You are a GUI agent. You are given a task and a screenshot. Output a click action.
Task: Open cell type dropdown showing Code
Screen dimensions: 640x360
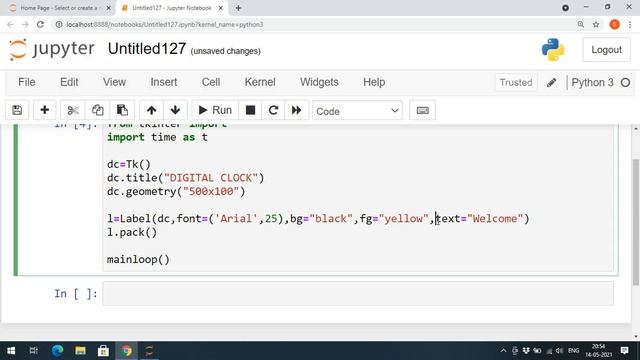tap(357, 111)
